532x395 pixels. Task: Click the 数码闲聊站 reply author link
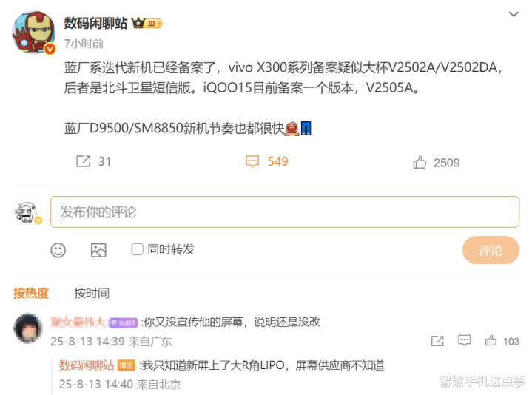(x=87, y=365)
